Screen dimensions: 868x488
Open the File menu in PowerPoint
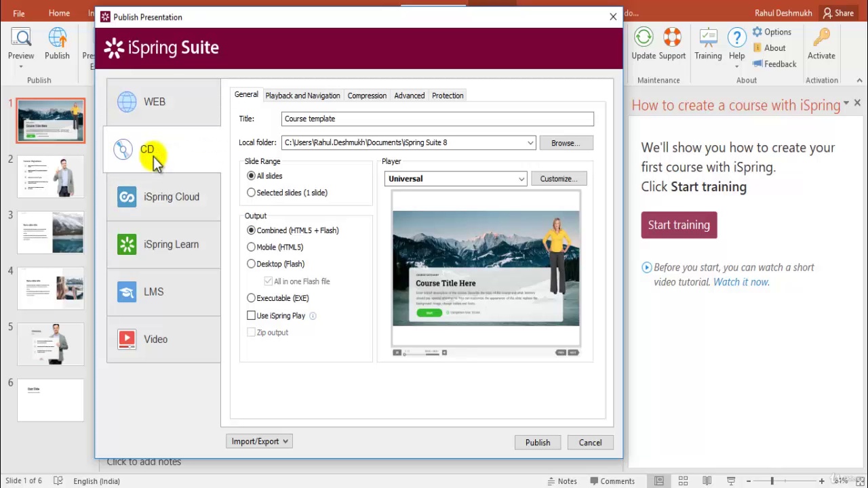point(19,14)
